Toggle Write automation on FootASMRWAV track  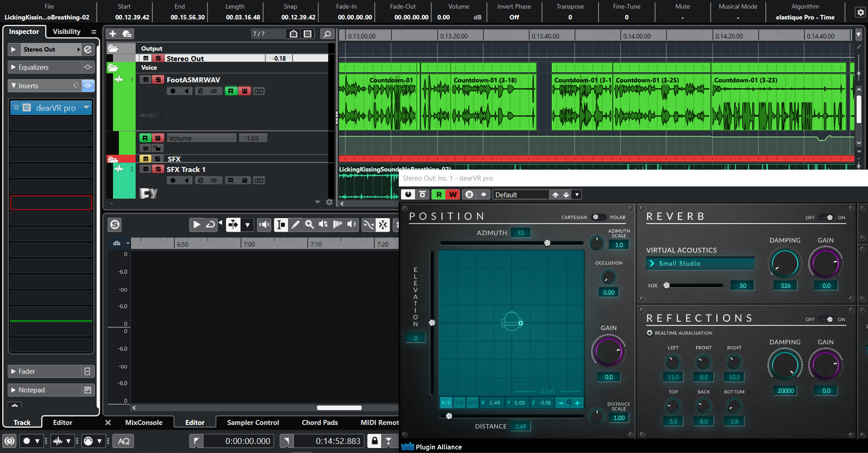point(245,91)
